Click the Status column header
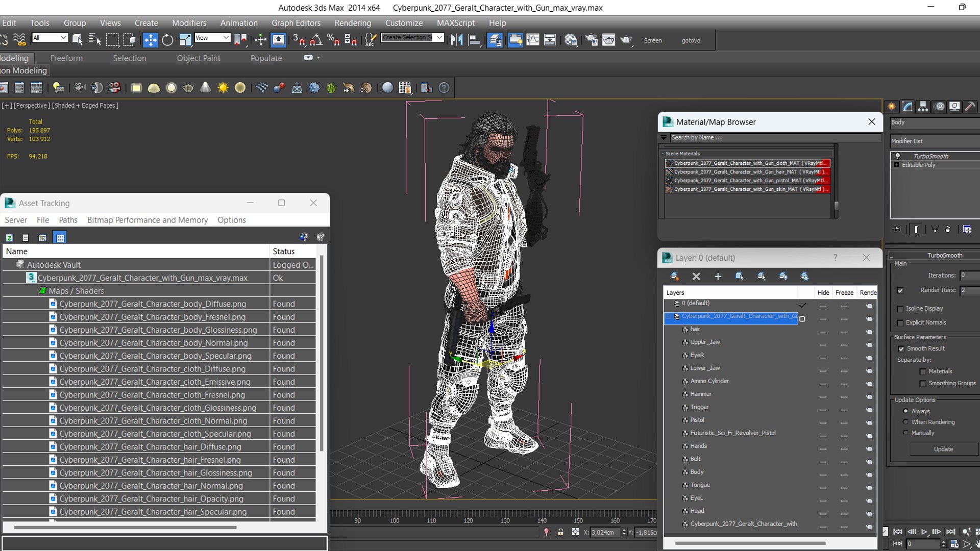 point(292,252)
